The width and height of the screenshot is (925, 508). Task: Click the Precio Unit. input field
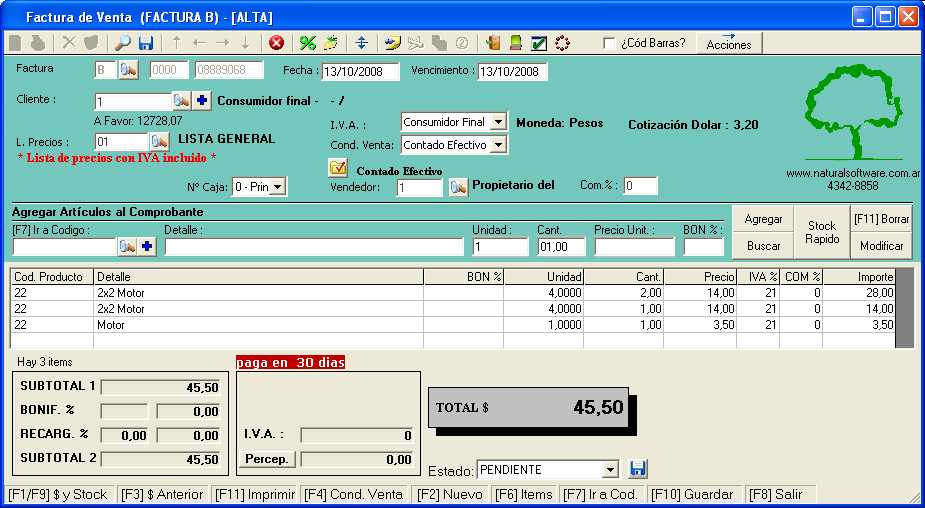coord(634,247)
